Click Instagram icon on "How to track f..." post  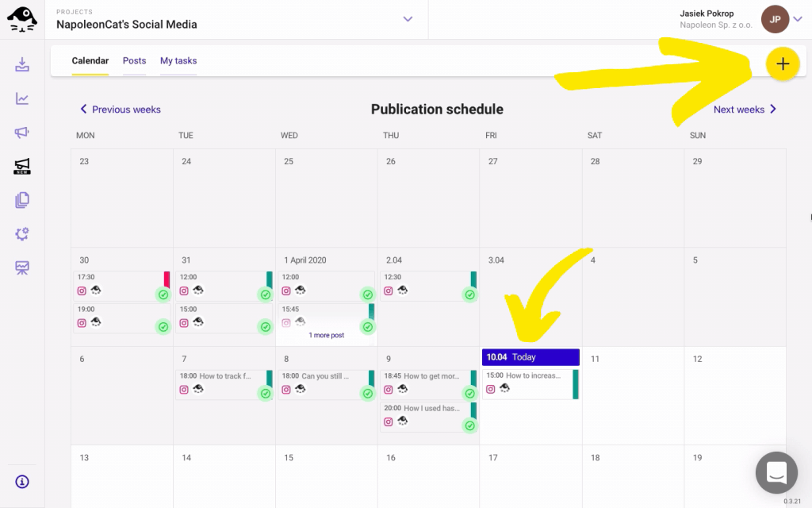(x=184, y=389)
